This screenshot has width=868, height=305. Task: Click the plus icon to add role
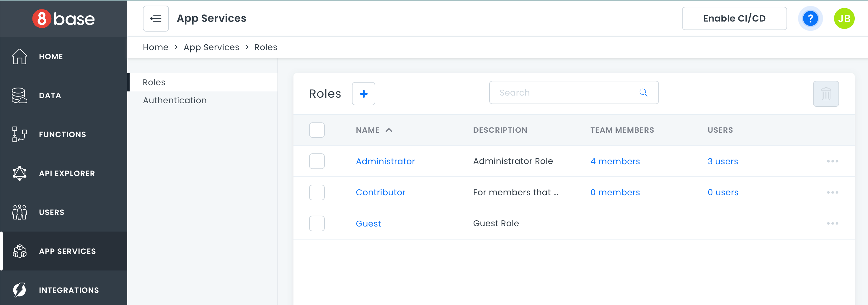tap(363, 94)
